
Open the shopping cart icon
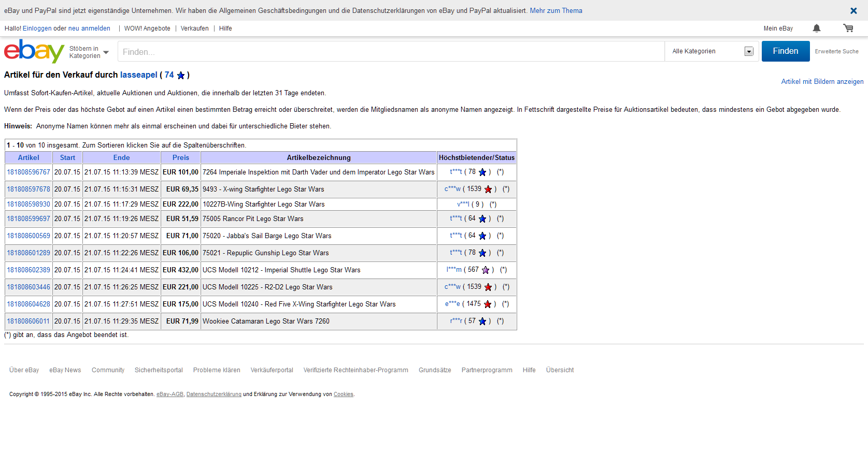pos(848,28)
